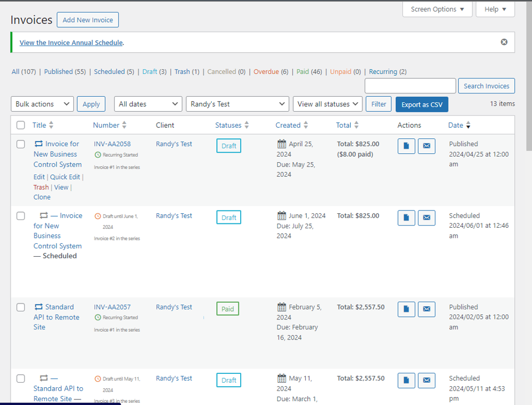This screenshot has height=405, width=532.
Task: Open the Screen Options tab
Action: (x=437, y=9)
